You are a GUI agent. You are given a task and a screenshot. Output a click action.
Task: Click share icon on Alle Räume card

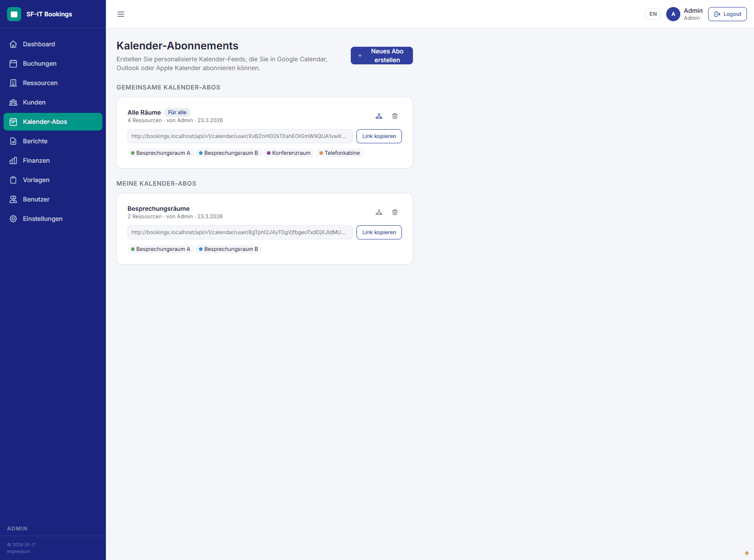[379, 116]
